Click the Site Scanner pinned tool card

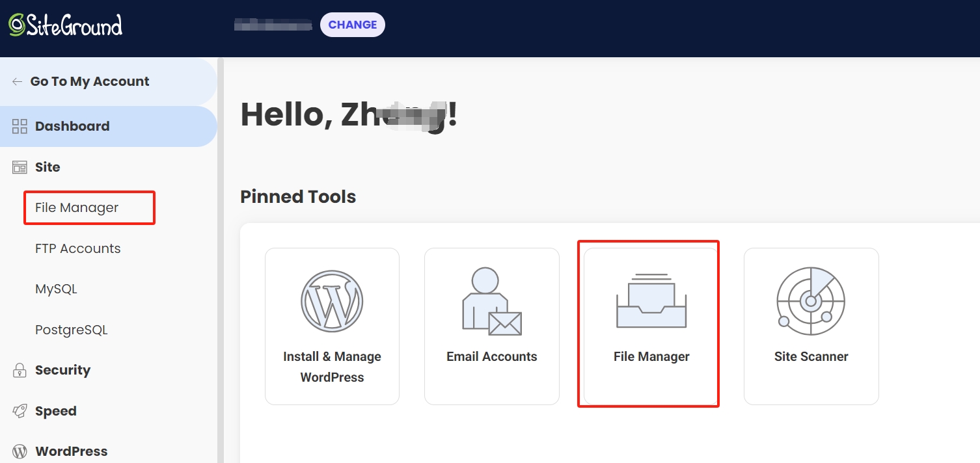click(x=811, y=326)
